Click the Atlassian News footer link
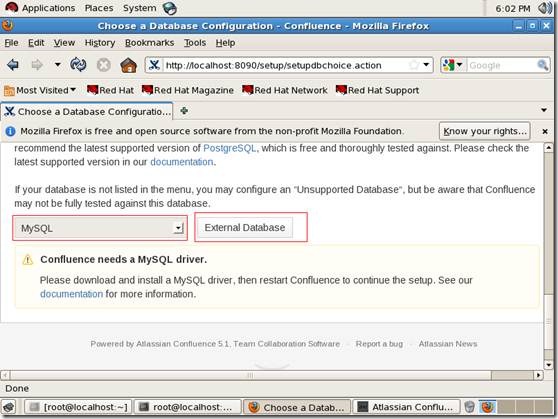The height and width of the screenshot is (419, 558). click(448, 344)
